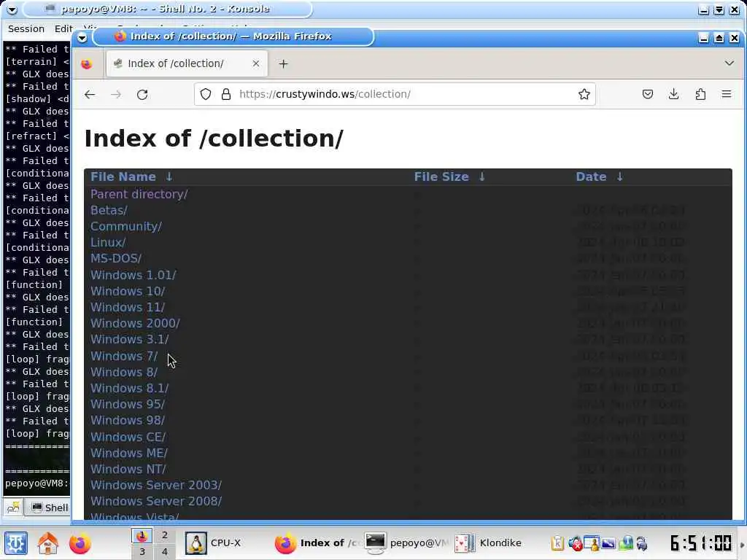This screenshot has width=747, height=560.
Task: Switch to virtual desktop 2
Action: 164,535
